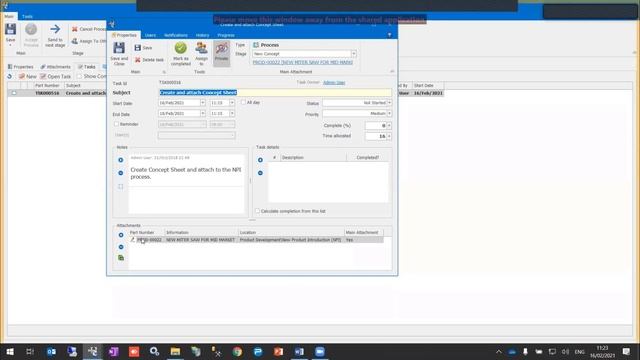Screen dimensions: 640x360
Task: Open Tools ribbon tab in main window
Action: 27,17
